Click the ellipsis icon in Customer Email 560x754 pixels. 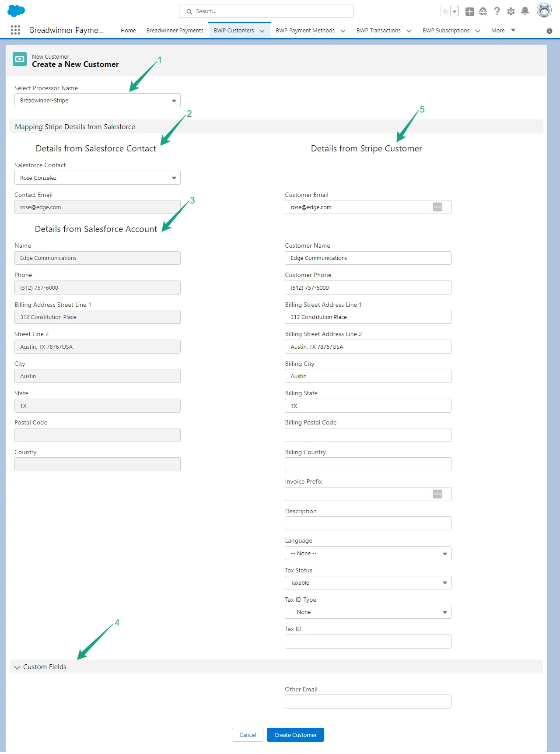[x=437, y=207]
